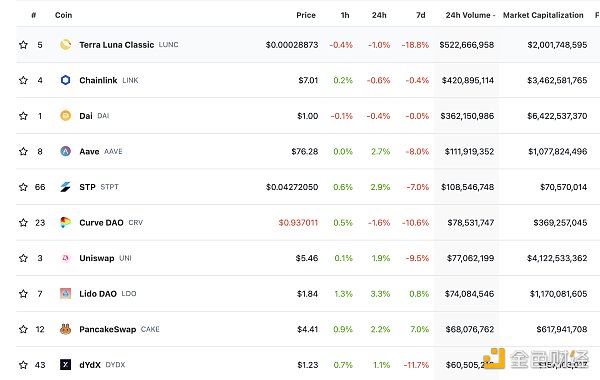Toggle favorite star for dYdX
600x380 pixels.
pyautogui.click(x=23, y=365)
